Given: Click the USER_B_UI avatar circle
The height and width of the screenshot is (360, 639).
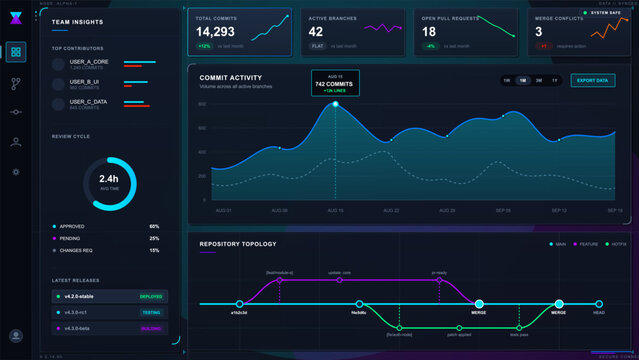Looking at the screenshot, I should pyautogui.click(x=58, y=84).
